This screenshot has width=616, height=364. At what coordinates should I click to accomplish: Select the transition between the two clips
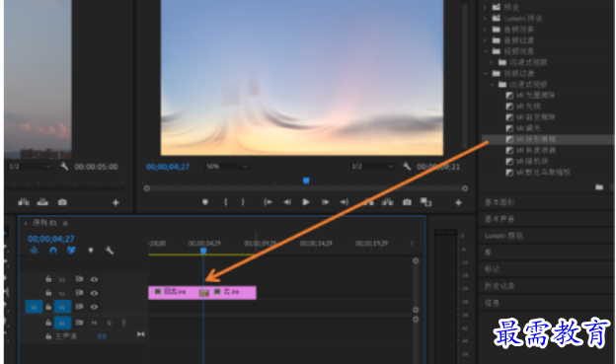click(x=203, y=293)
